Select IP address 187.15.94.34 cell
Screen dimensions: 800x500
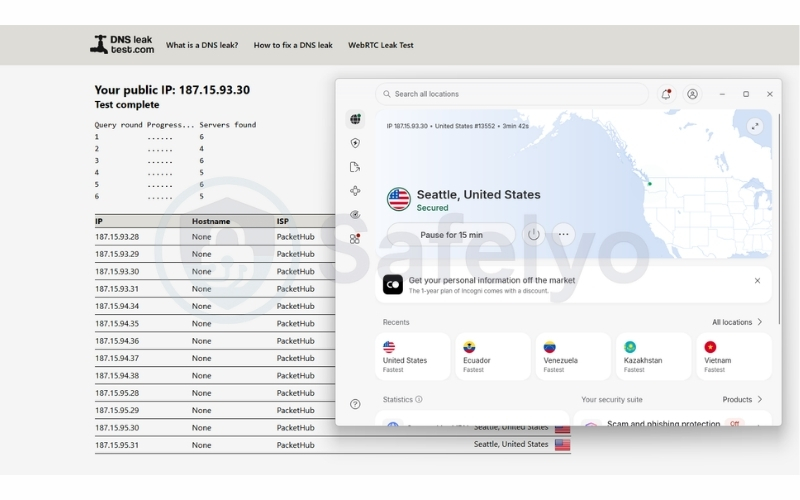[117, 306]
